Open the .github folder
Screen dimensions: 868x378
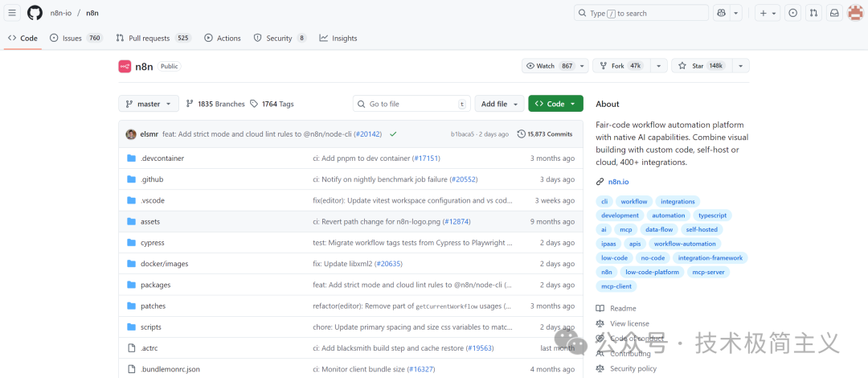click(152, 179)
